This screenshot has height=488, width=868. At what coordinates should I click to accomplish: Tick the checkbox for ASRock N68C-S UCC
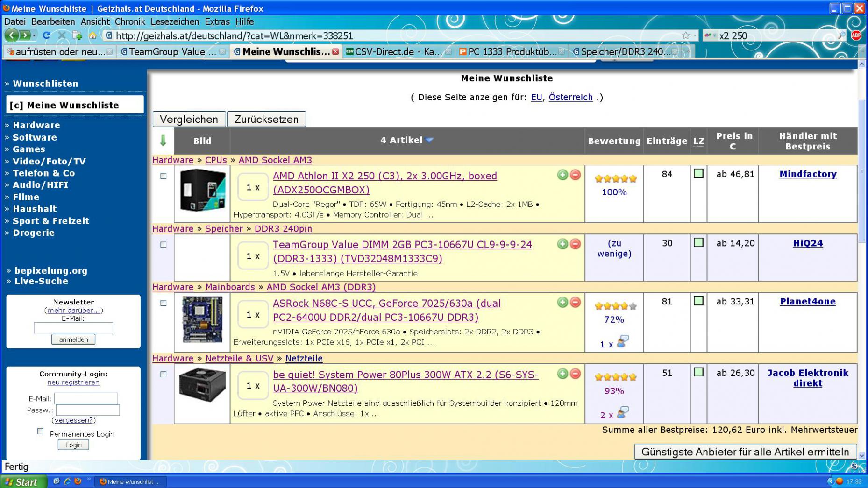pos(163,303)
